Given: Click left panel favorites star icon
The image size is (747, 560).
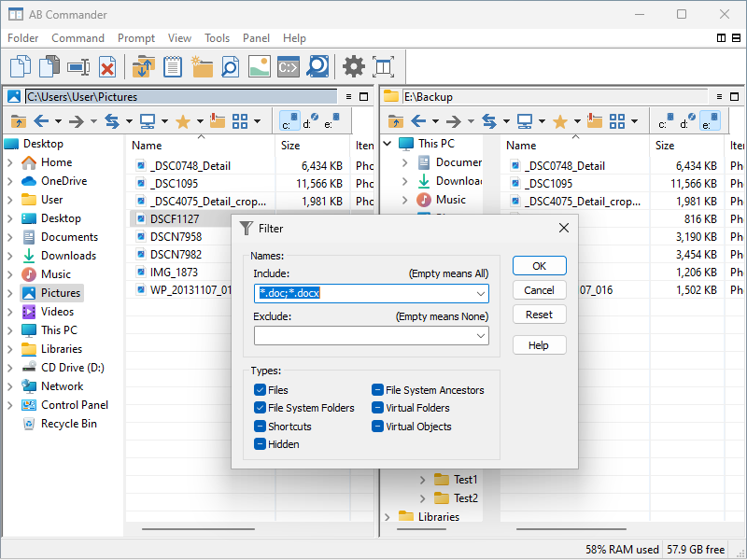Looking at the screenshot, I should coord(183,122).
